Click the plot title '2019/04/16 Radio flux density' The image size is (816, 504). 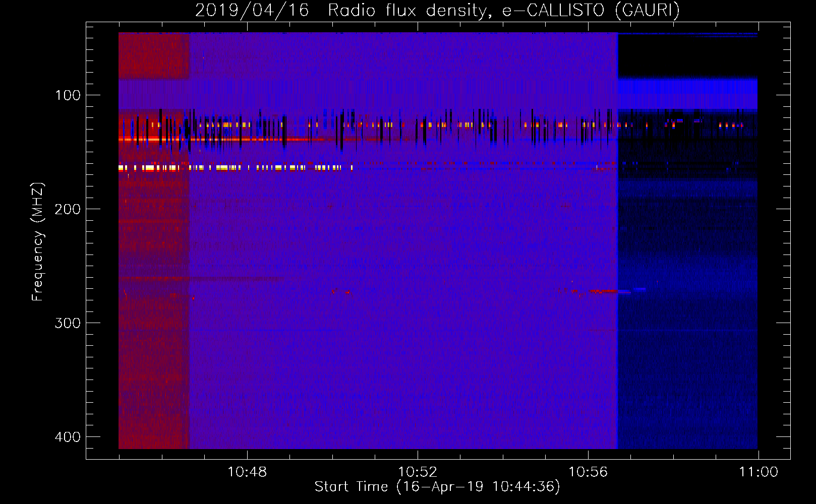[x=437, y=10]
